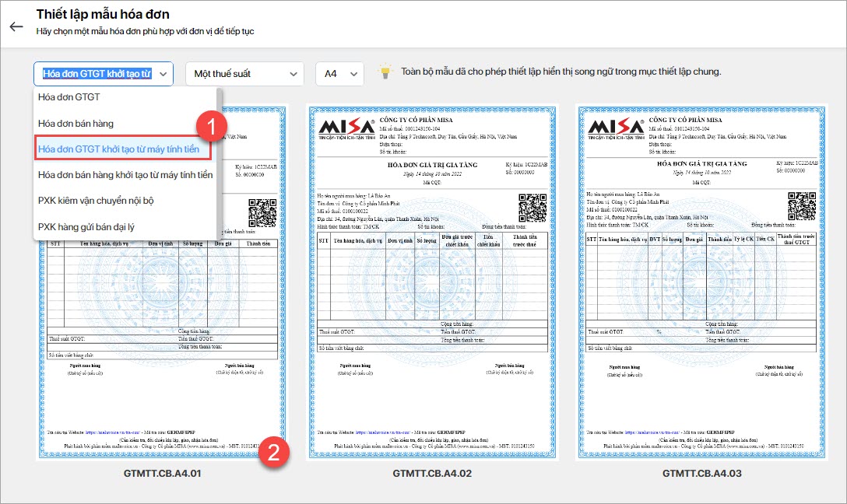Expand the Một thuế suất dropdown
This screenshot has width=847, height=504.
(x=244, y=74)
